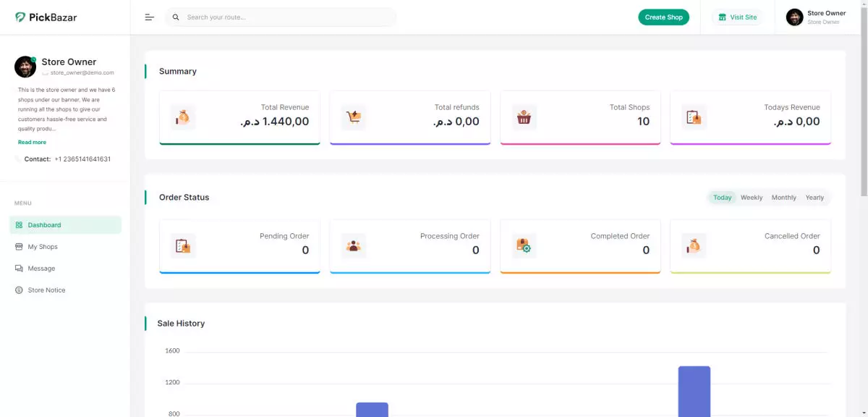Open My Shops in the sidebar
This screenshot has width=868, height=417.
[x=66, y=247]
